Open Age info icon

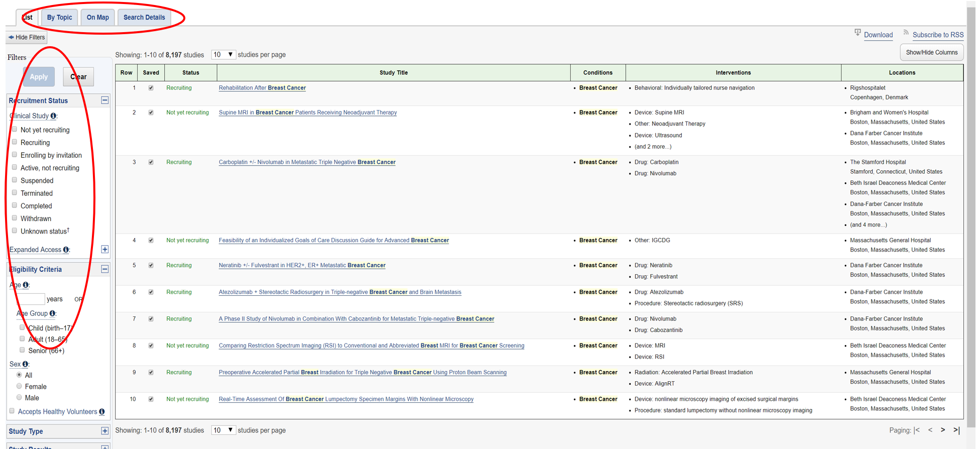26,285
